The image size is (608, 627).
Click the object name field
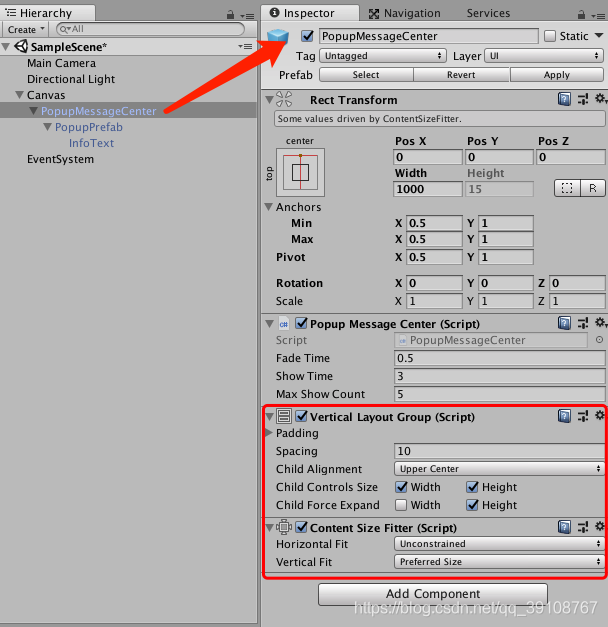[x=428, y=36]
